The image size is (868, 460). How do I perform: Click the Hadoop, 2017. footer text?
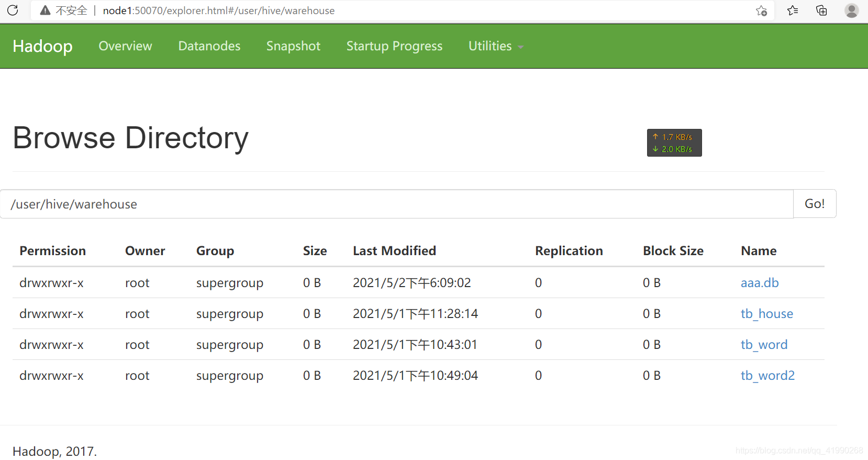pos(55,451)
